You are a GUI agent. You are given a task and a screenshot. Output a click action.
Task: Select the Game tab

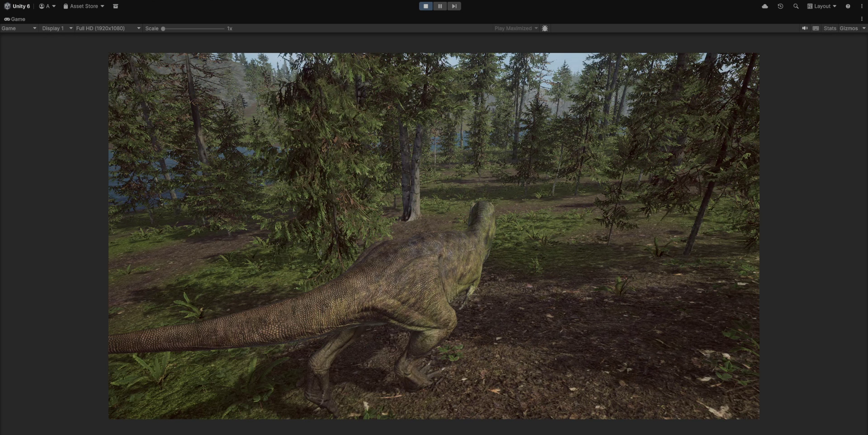pos(14,19)
